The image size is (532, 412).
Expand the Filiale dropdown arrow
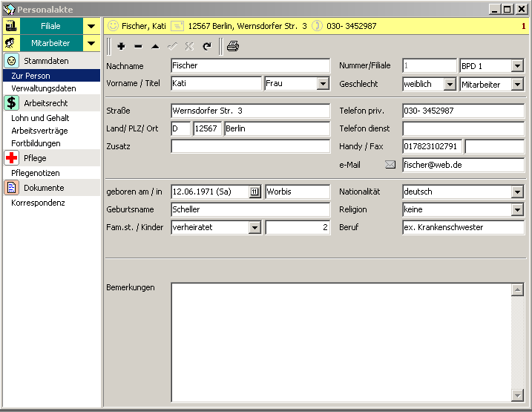[x=91, y=26]
